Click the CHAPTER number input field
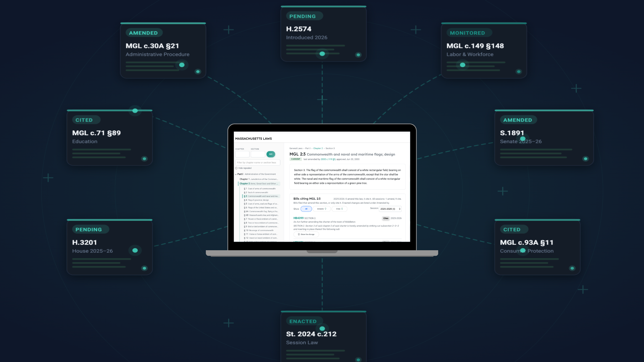The height and width of the screenshot is (362, 644). [x=242, y=154]
